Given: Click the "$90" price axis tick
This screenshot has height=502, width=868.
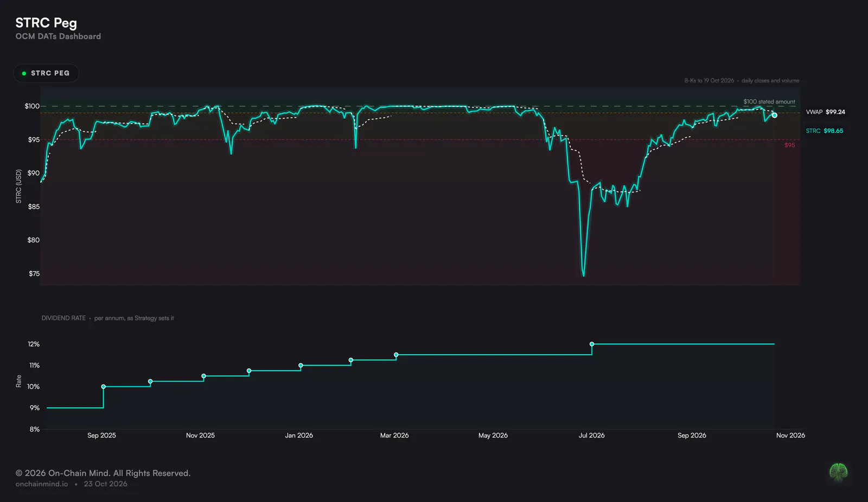Looking at the screenshot, I should [x=34, y=173].
